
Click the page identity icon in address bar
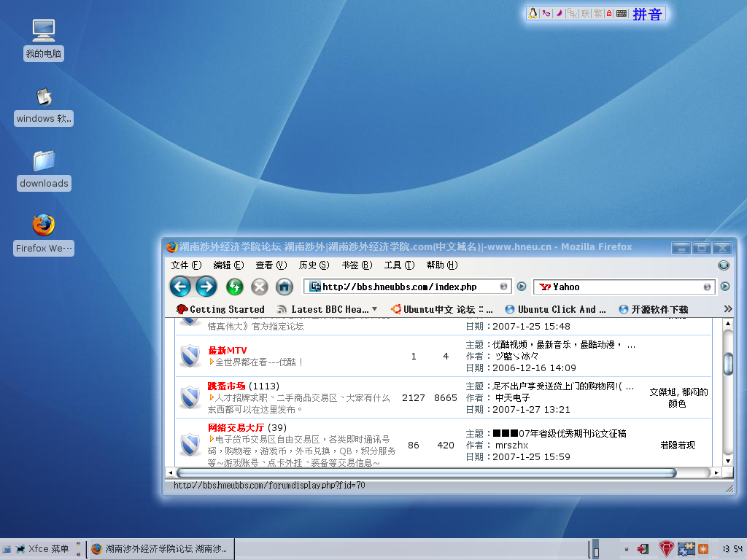(x=315, y=287)
